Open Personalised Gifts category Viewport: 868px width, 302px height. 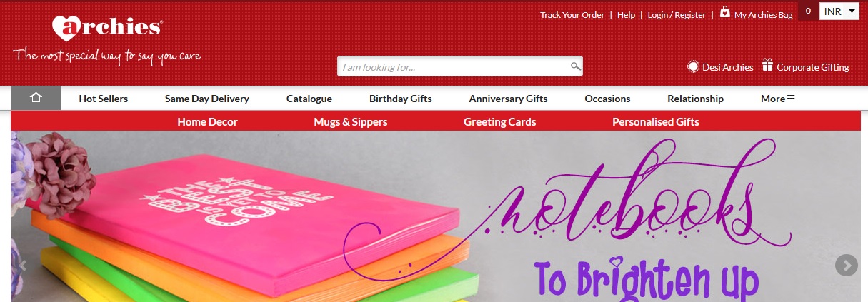[656, 121]
